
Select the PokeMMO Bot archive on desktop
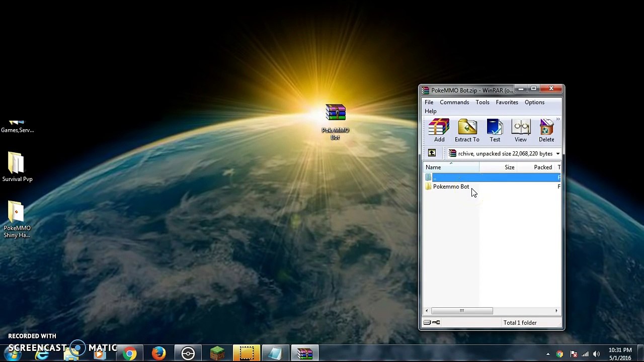pyautogui.click(x=336, y=121)
